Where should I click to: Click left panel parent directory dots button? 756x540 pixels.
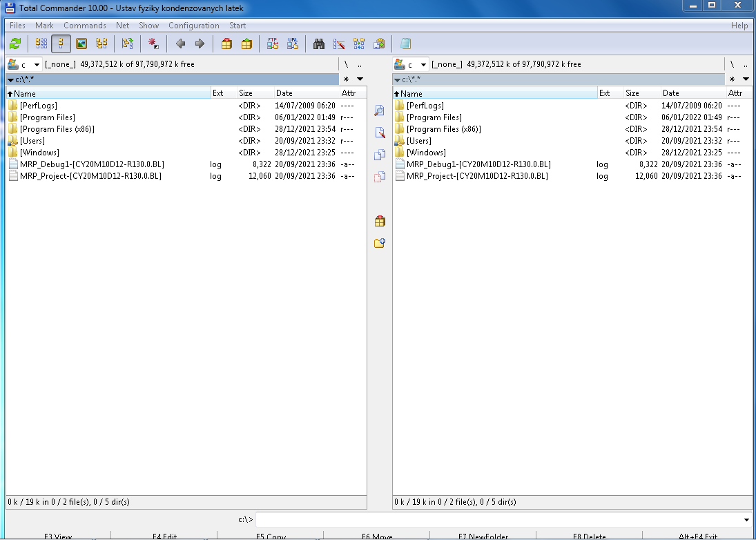[x=360, y=64]
